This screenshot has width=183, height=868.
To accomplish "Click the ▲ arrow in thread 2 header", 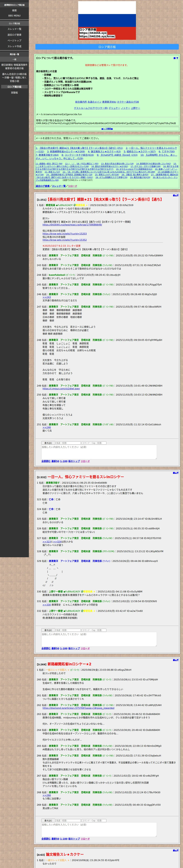I will click(x=176, y=473).
